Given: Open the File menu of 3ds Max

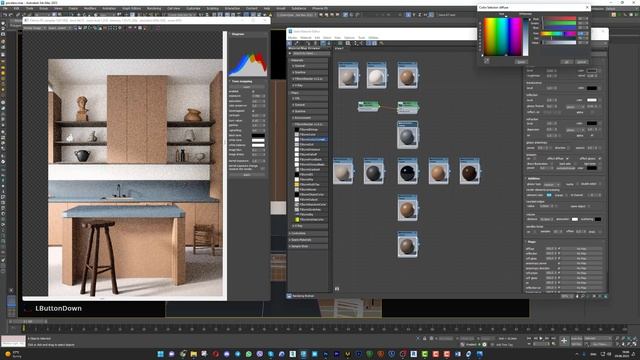Looking at the screenshot, I should click(x=6, y=8).
